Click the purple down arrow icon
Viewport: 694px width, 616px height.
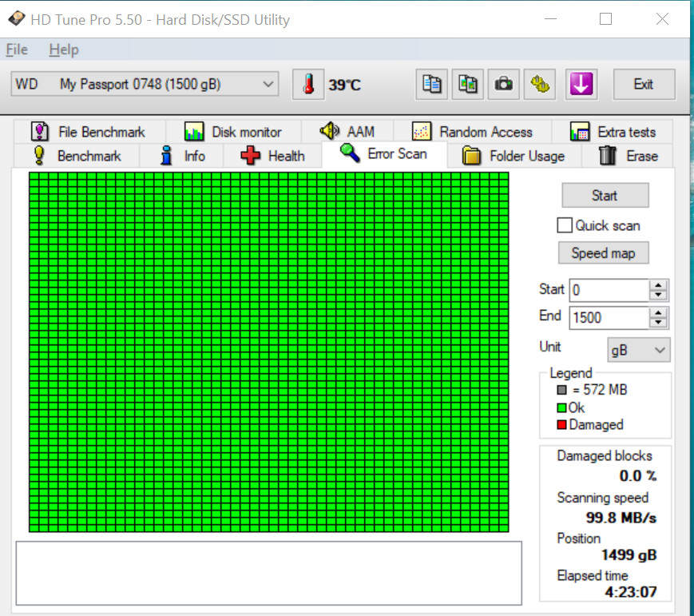coord(581,85)
